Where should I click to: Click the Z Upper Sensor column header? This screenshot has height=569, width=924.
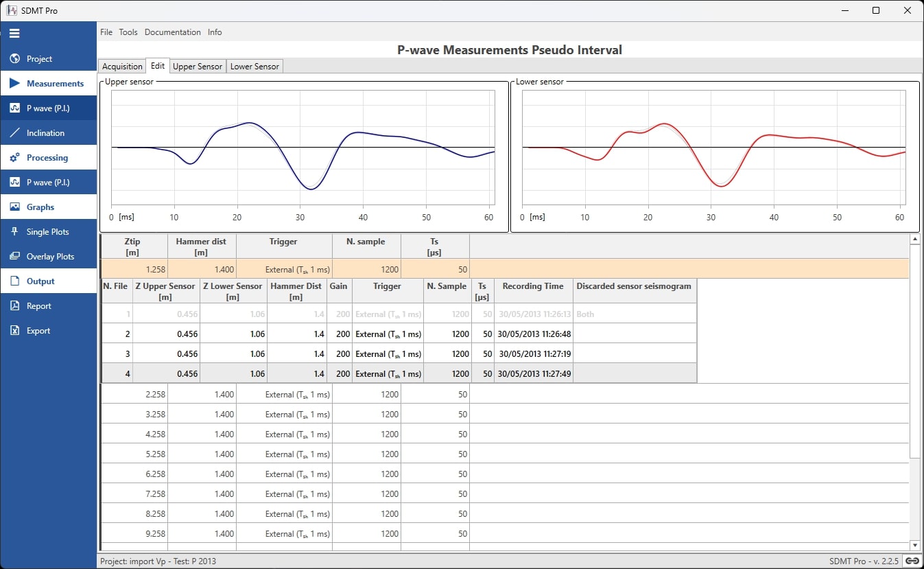pyautogui.click(x=165, y=291)
